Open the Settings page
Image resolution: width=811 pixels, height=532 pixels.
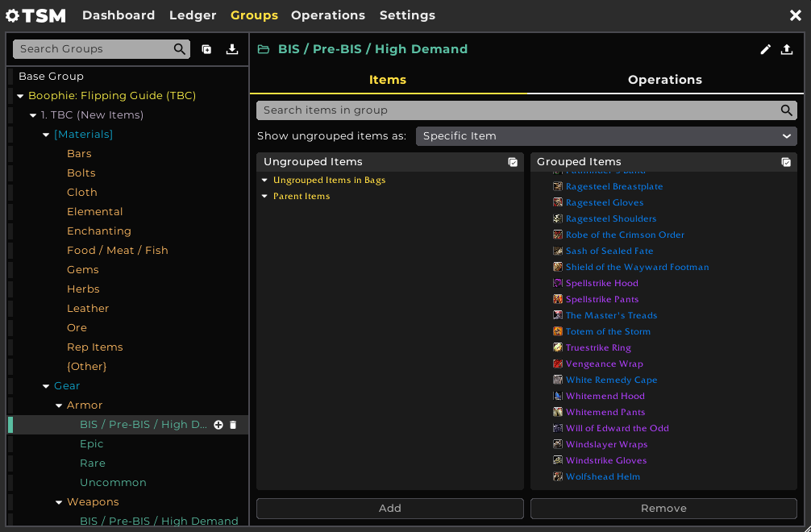[407, 15]
